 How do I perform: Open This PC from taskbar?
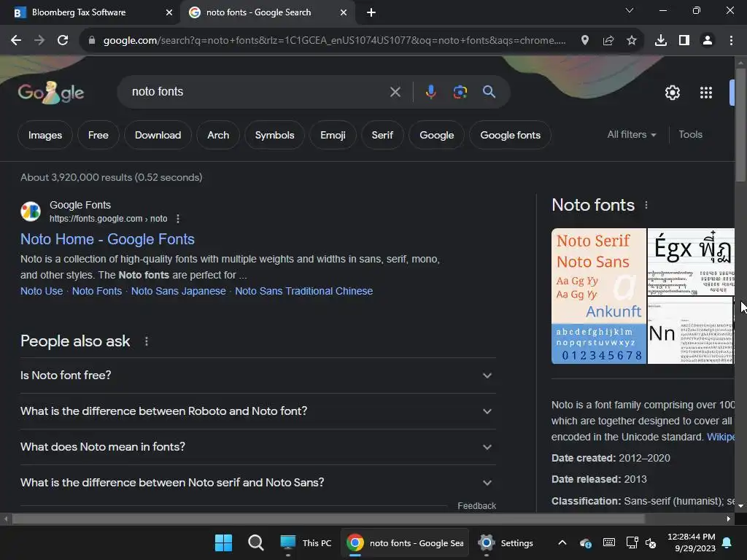pos(306,542)
